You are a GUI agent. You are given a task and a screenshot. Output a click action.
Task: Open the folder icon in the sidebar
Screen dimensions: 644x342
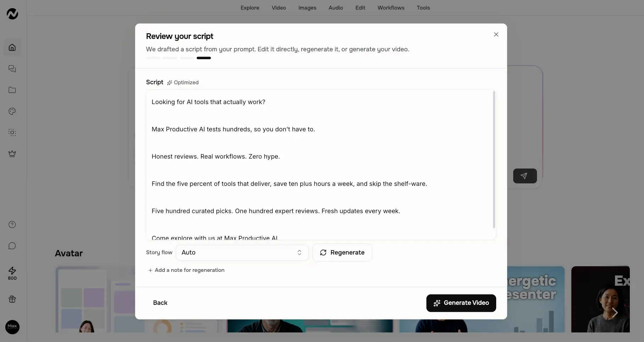(12, 90)
